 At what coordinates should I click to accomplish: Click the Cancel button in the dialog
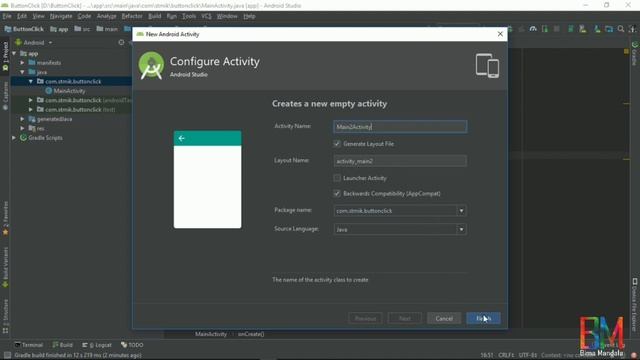(x=444, y=318)
